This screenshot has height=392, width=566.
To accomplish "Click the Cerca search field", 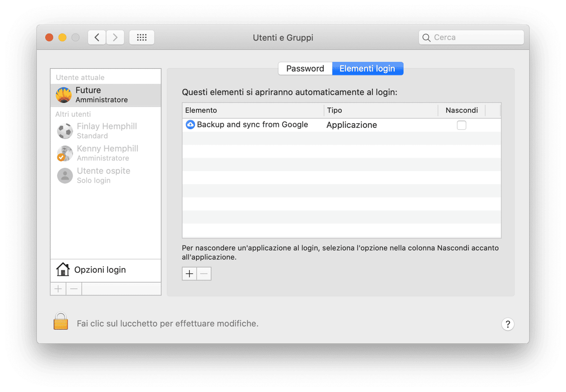I will pos(471,38).
